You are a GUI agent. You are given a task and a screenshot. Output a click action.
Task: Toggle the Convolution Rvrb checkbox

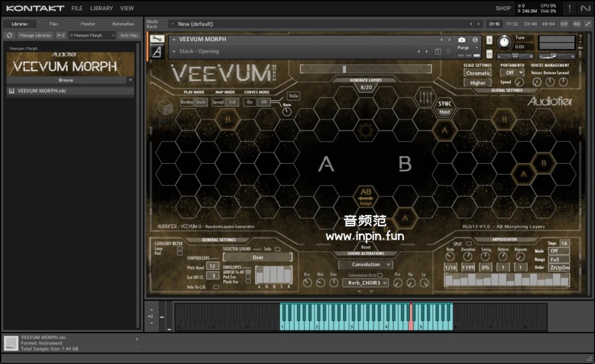pos(380,275)
